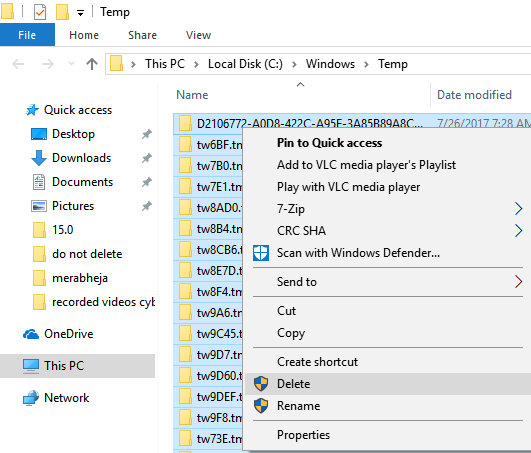Screen dimensions: 531x453
Task: Select Network in the navigation pane
Action: point(66,398)
